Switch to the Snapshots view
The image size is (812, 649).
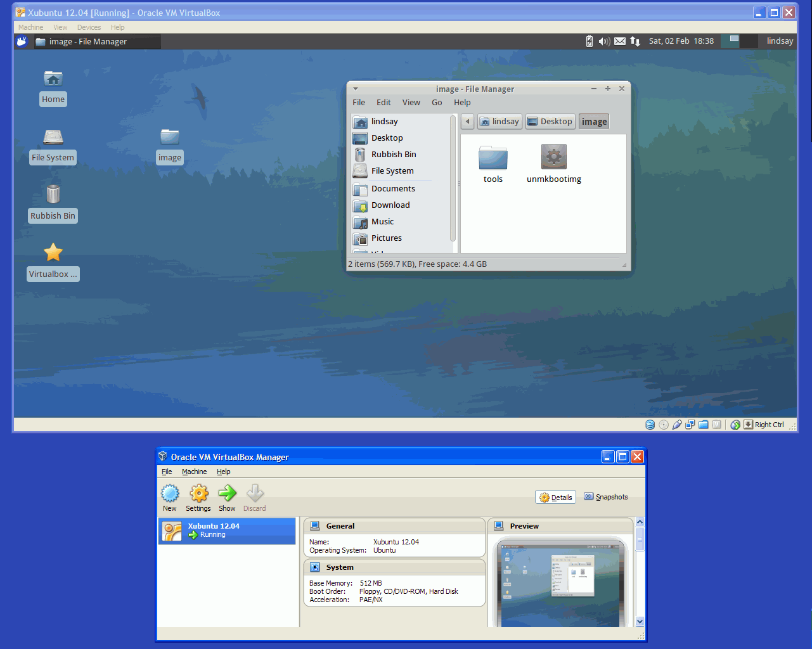coord(606,497)
